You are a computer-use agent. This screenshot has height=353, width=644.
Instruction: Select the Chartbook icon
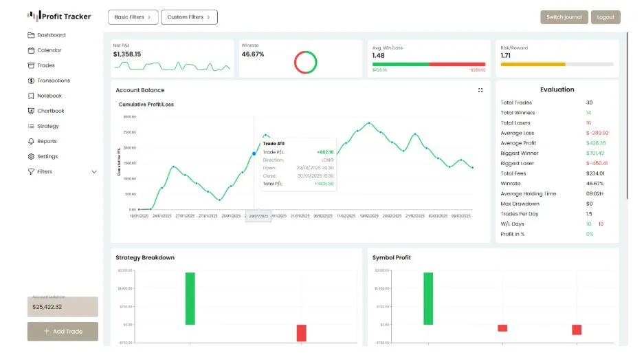pos(31,111)
